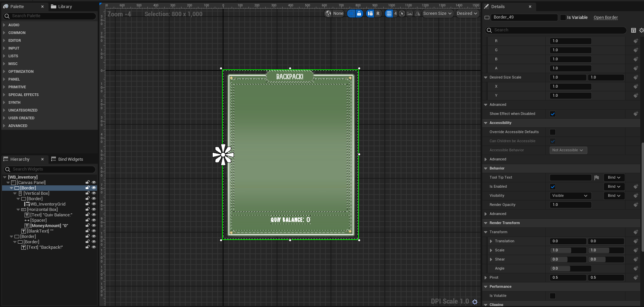Open Details property matrix table icon
The width and height of the screenshot is (644, 307).
pyautogui.click(x=633, y=30)
